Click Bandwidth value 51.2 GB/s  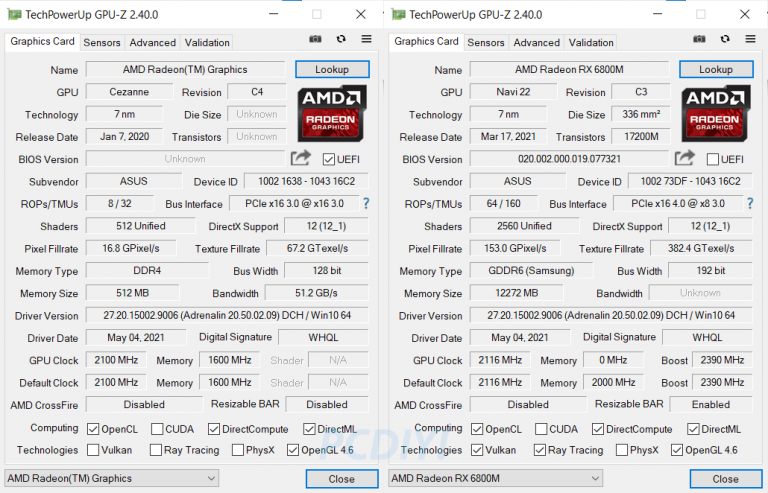316,293
